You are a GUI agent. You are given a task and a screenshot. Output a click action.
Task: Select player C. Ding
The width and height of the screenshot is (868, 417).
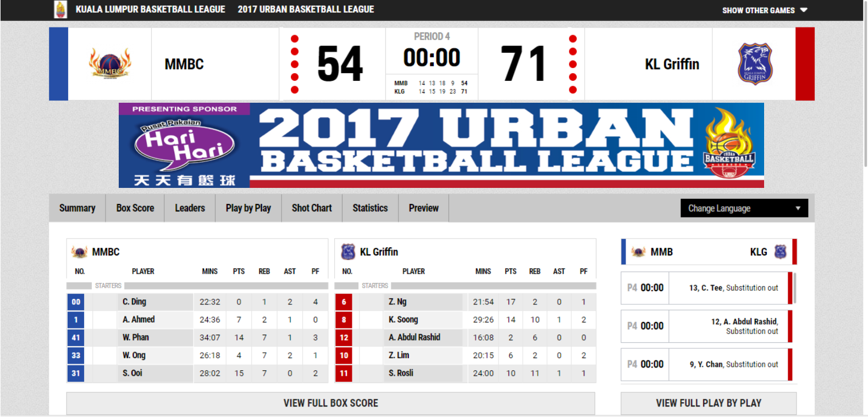pyautogui.click(x=134, y=302)
